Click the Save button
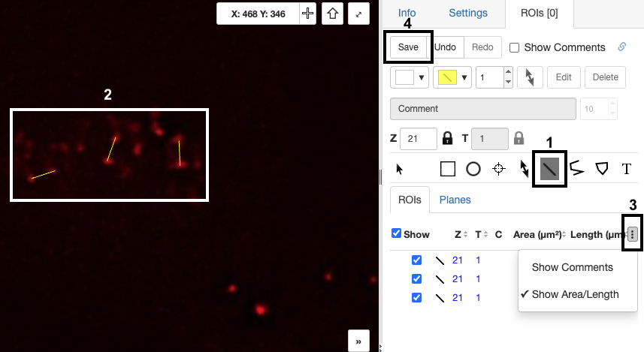644x352 pixels. click(x=408, y=47)
